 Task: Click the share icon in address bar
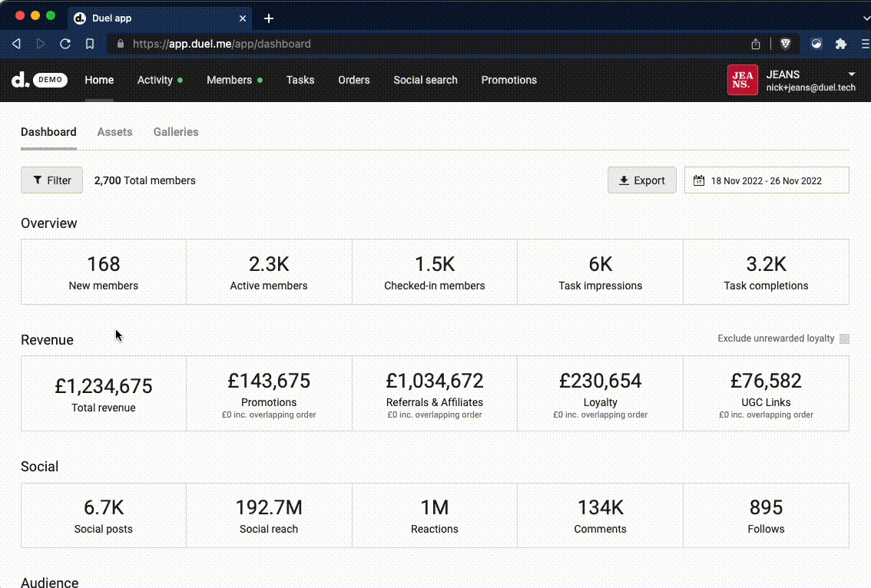point(756,44)
